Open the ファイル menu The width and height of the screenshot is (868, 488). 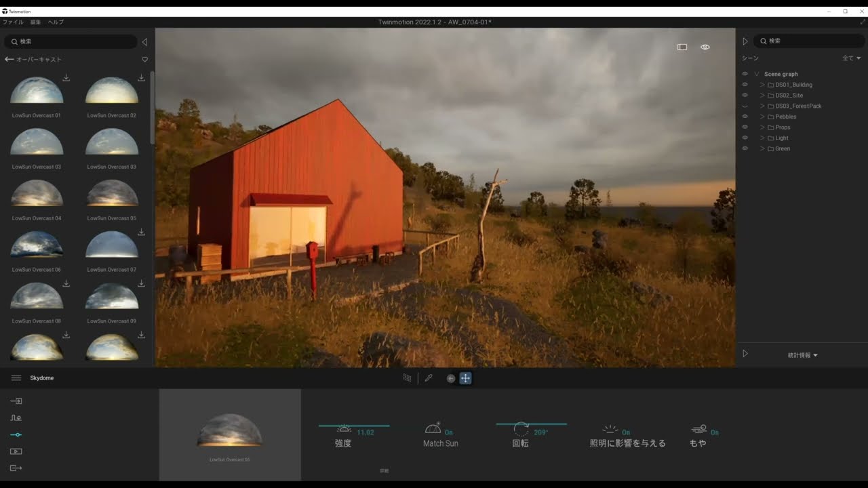(x=13, y=22)
